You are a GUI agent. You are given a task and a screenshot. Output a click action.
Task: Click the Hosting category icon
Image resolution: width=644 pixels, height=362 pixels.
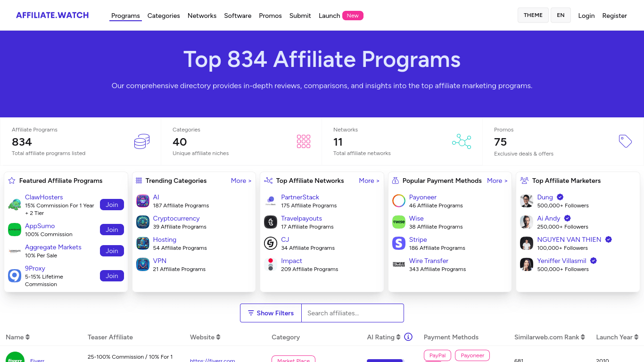pos(142,243)
